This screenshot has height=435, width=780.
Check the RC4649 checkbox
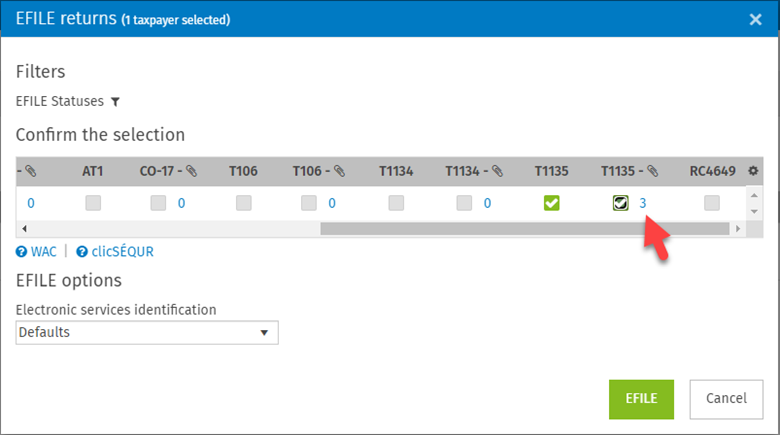(712, 203)
